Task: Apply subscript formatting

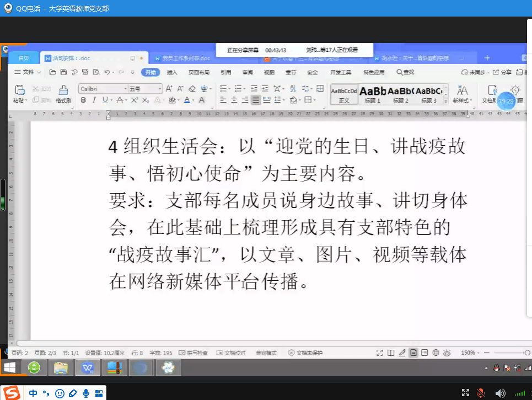Action: coord(146,100)
